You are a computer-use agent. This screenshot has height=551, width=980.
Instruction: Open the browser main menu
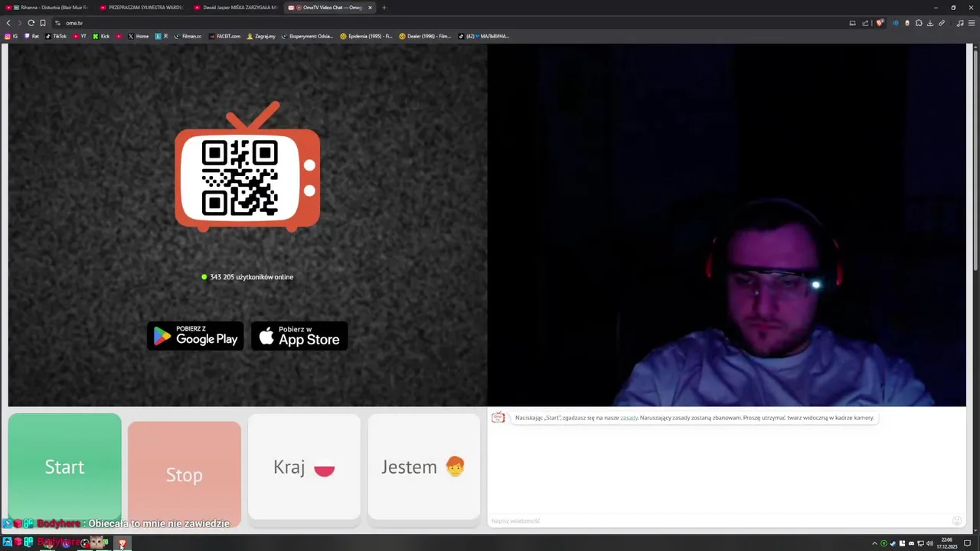972,23
